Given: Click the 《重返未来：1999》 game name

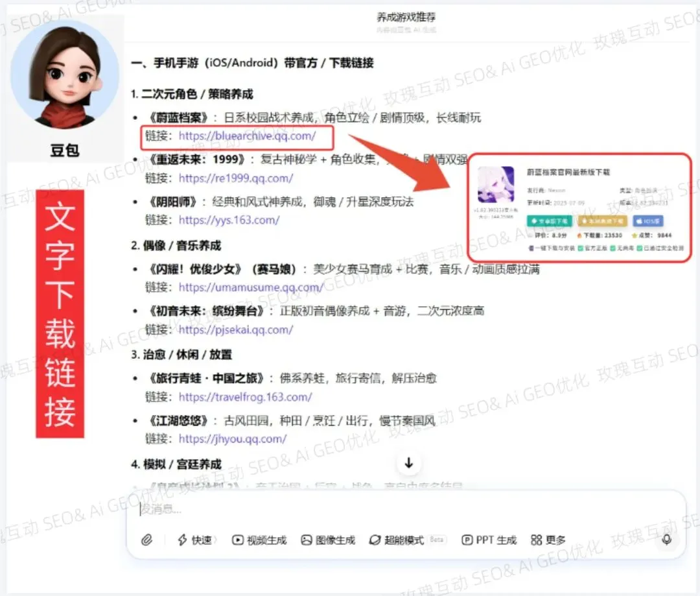Looking at the screenshot, I should tap(196, 159).
